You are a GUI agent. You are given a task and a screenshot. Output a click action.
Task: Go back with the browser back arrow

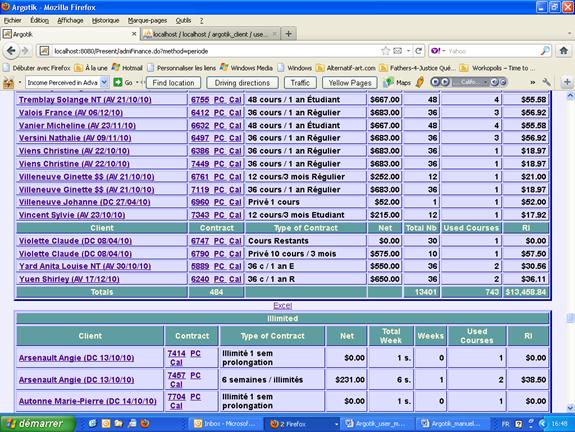tap(11, 51)
